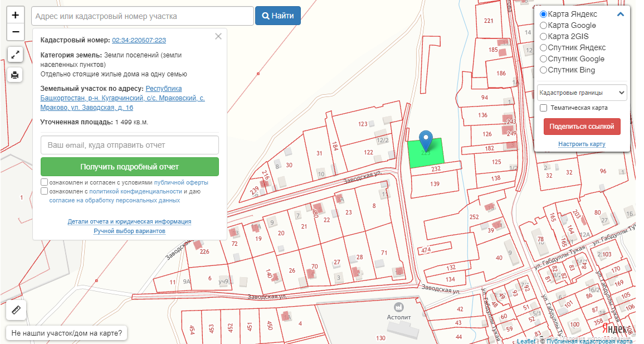Click the Найти search button
The image size is (644, 344).
pos(278,16)
